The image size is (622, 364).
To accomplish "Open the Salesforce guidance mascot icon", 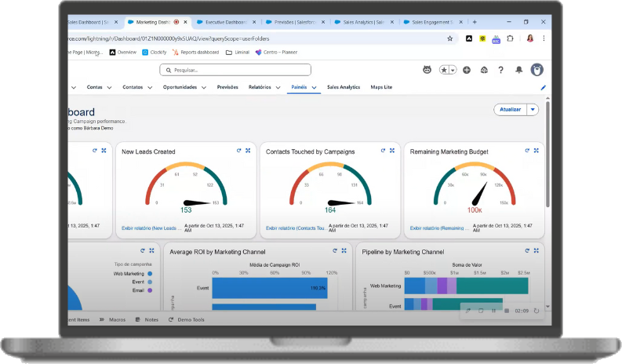I will 427,70.
